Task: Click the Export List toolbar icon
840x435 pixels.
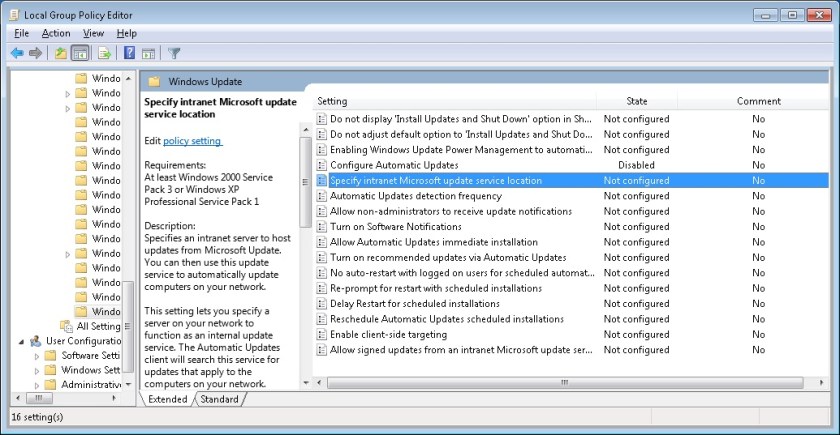Action: point(103,53)
